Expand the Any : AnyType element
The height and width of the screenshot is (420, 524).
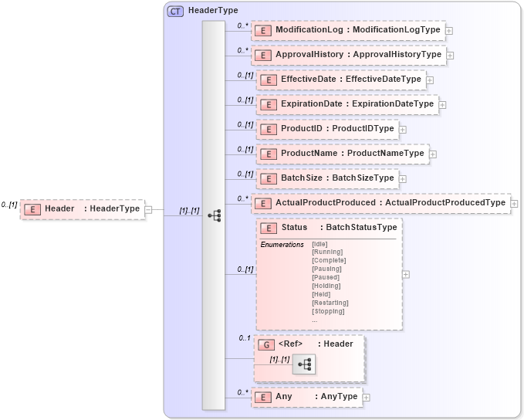click(367, 398)
